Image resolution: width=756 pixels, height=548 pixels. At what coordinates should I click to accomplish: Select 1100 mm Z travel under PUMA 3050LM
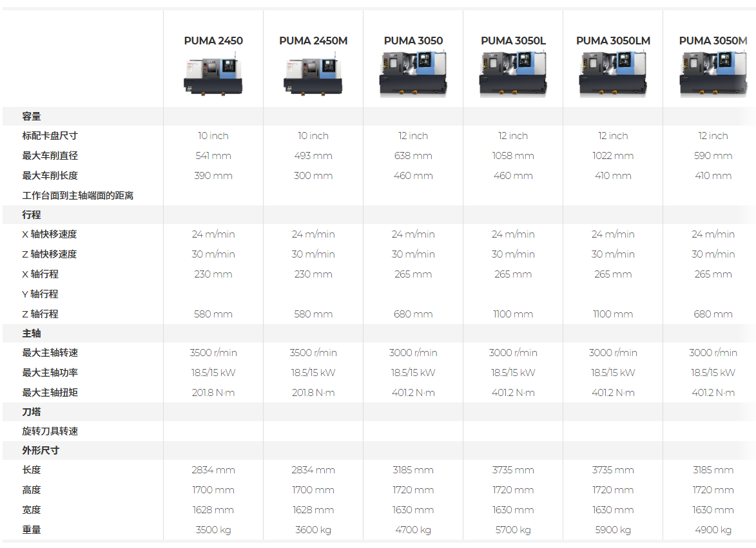(x=613, y=314)
